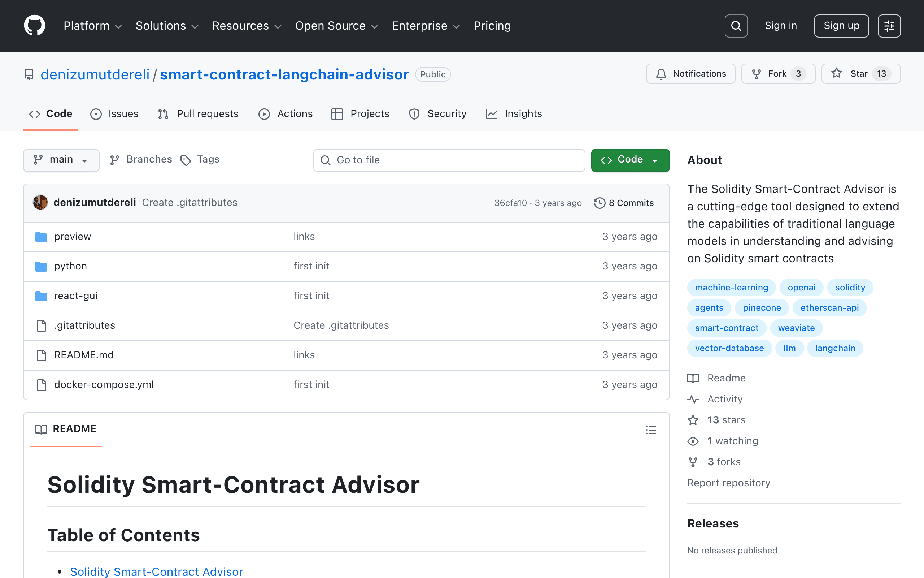Select the smart-contract topic tag
This screenshot has height=578, width=924.
pyautogui.click(x=727, y=328)
